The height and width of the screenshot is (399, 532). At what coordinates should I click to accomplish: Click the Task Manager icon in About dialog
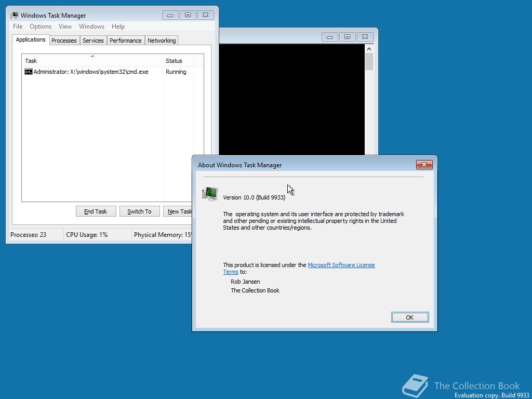coord(210,194)
